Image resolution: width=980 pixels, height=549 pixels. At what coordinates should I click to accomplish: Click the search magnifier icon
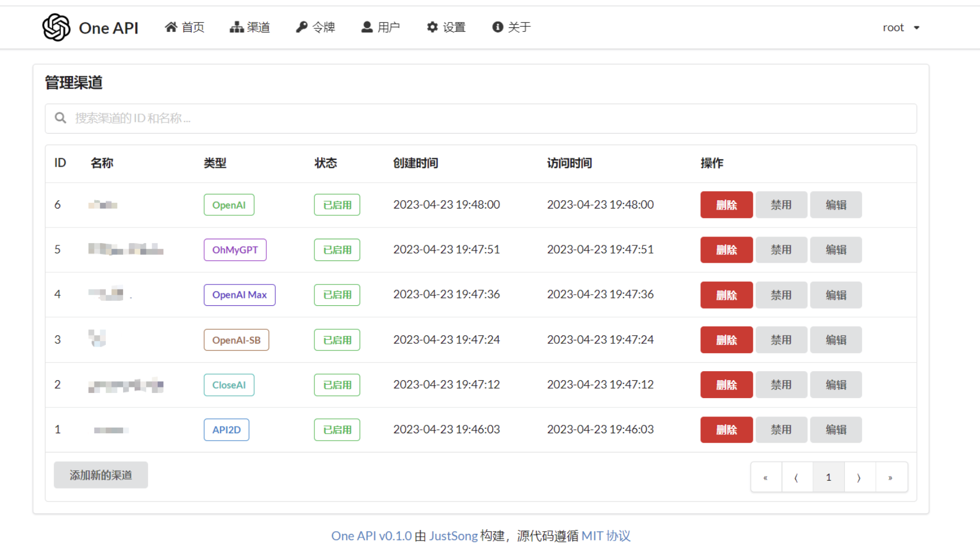tap(60, 118)
